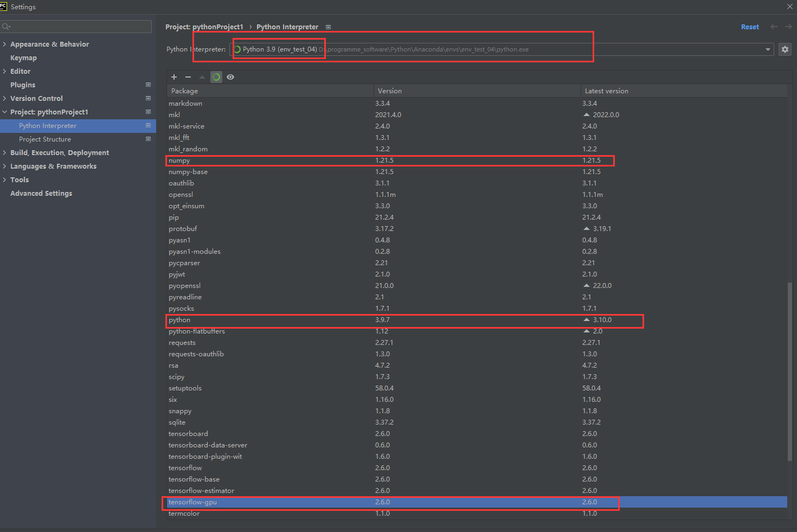This screenshot has width=797, height=532.
Task: Click project icon beside Plugins
Action: [x=149, y=85]
